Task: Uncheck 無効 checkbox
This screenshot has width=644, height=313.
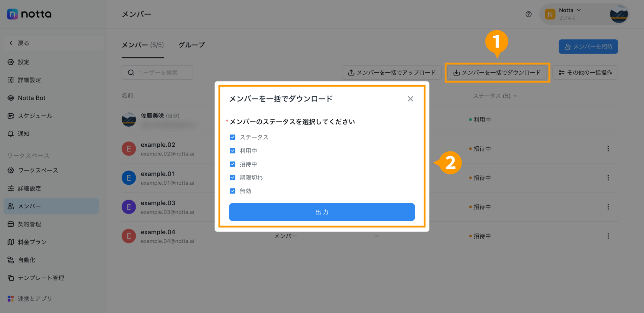Action: (x=233, y=191)
